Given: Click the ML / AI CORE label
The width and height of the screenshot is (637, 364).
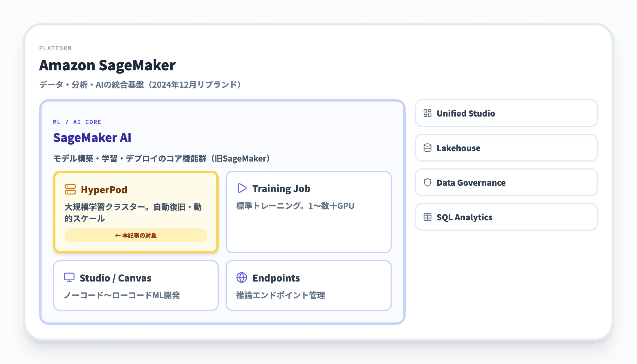Looking at the screenshot, I should click(x=77, y=122).
